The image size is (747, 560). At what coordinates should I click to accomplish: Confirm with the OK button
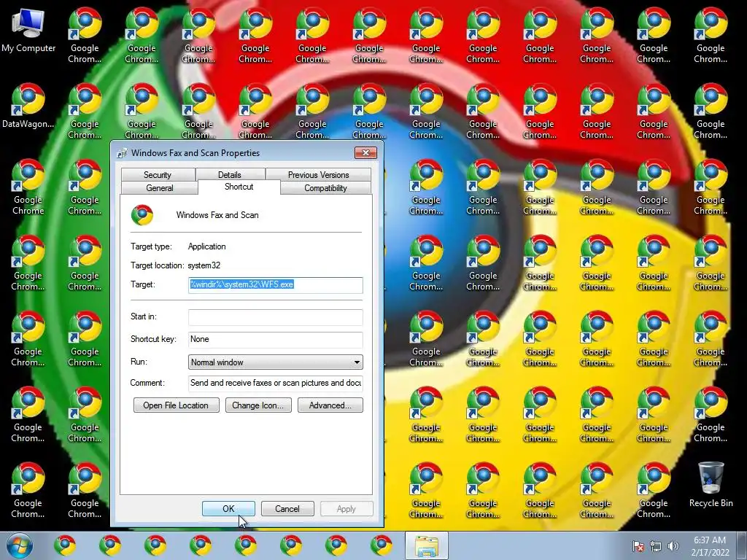pyautogui.click(x=228, y=508)
